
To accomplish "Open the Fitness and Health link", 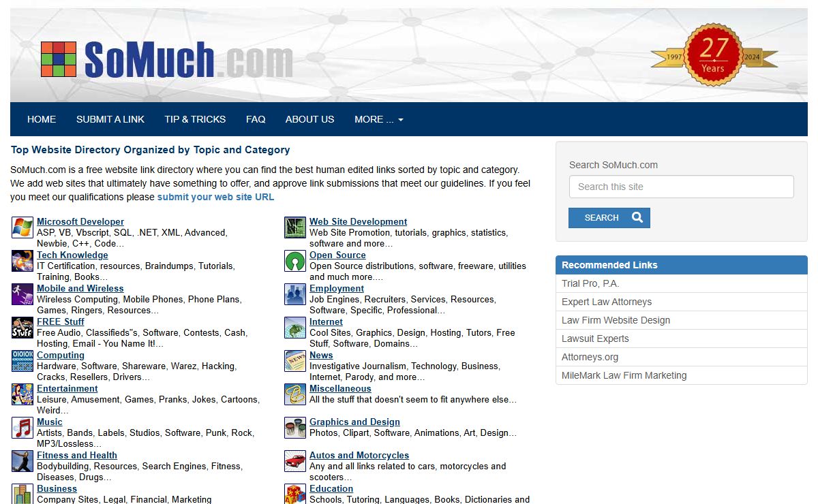I will pos(77,455).
